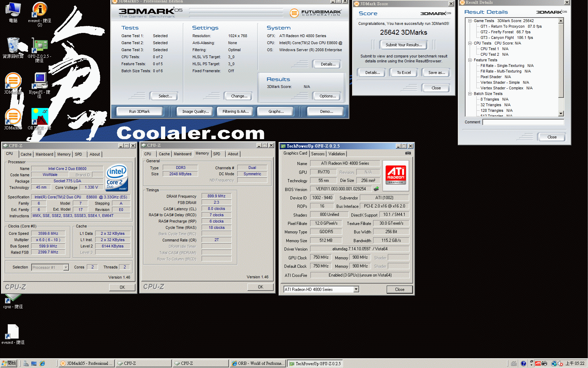Screen dimensions: 588x368
Task: Click the To Excel button
Action: (x=404, y=73)
